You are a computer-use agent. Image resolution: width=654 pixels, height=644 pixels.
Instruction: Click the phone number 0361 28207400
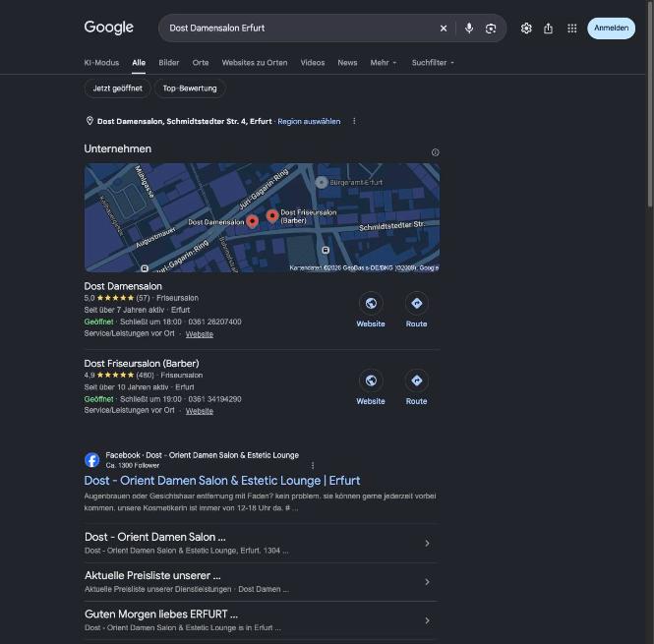pos(214,322)
